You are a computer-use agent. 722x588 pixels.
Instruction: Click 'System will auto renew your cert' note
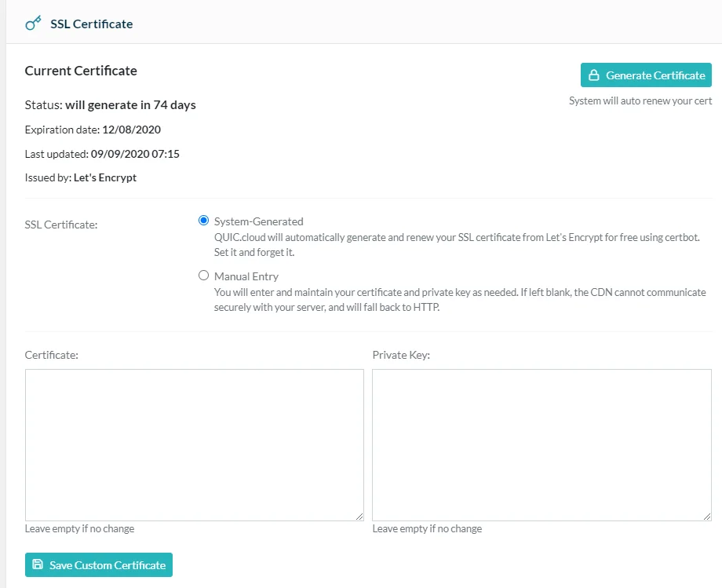coord(640,100)
